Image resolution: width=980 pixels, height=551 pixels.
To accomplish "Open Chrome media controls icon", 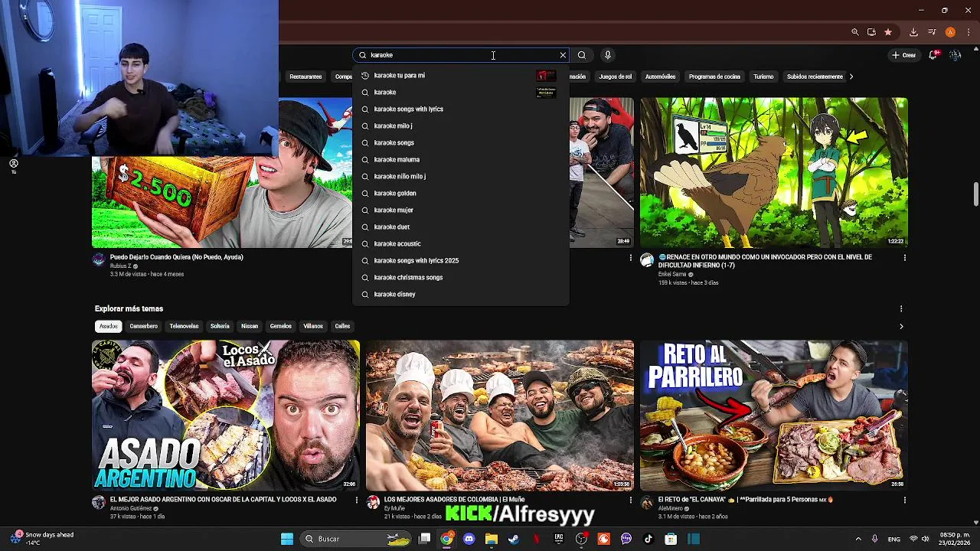I will [x=932, y=32].
